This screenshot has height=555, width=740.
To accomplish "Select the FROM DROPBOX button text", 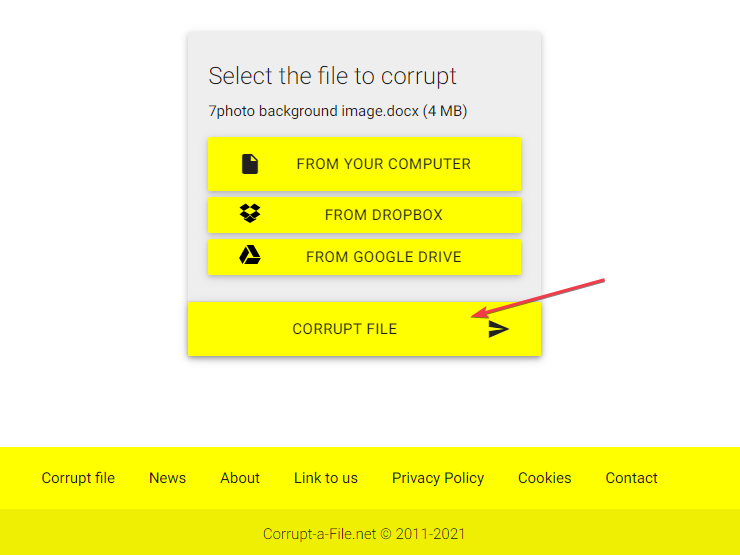I will coord(383,215).
